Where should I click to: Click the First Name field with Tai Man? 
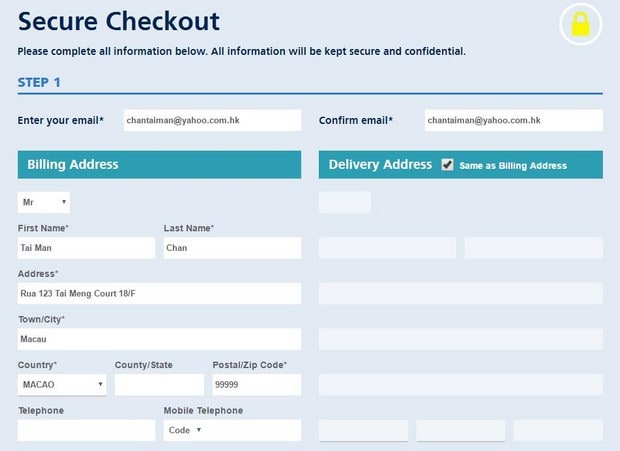[86, 248]
